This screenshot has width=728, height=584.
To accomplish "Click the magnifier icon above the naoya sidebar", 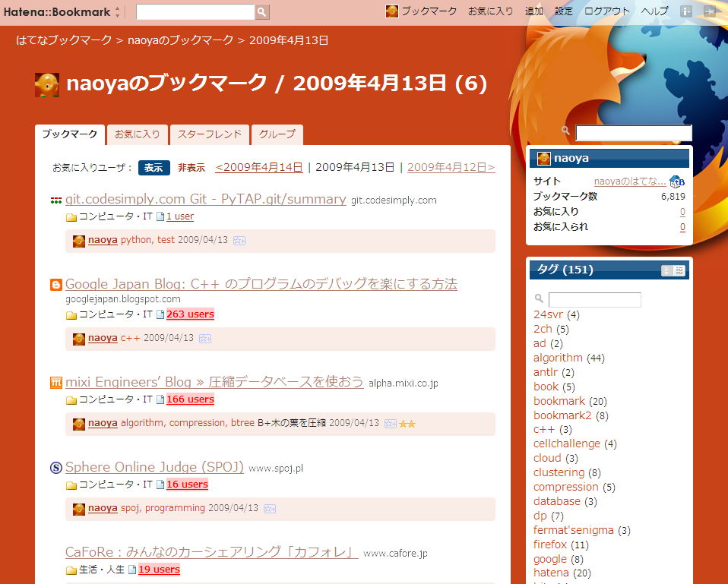I will (x=565, y=131).
